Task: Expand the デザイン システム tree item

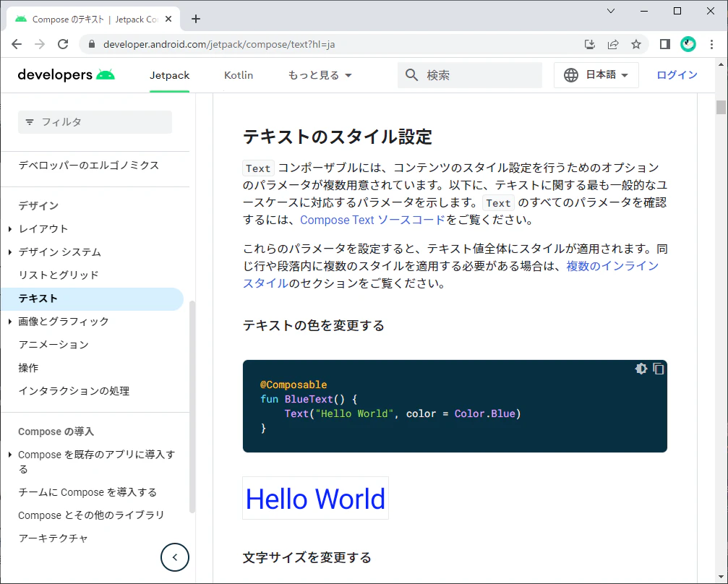Action: tap(9, 252)
